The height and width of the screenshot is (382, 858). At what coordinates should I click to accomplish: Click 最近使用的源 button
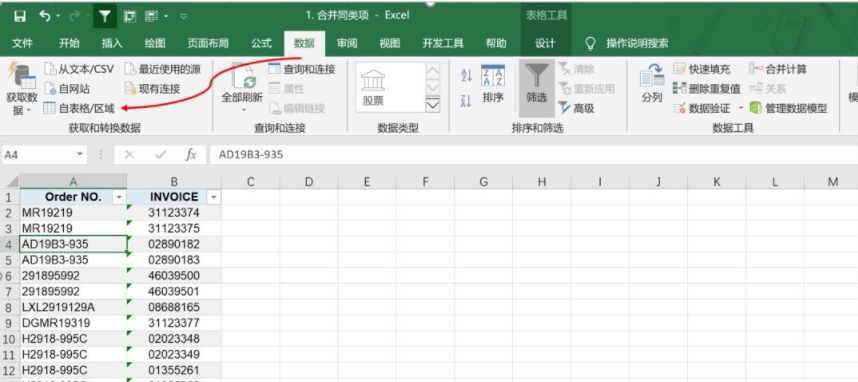163,69
